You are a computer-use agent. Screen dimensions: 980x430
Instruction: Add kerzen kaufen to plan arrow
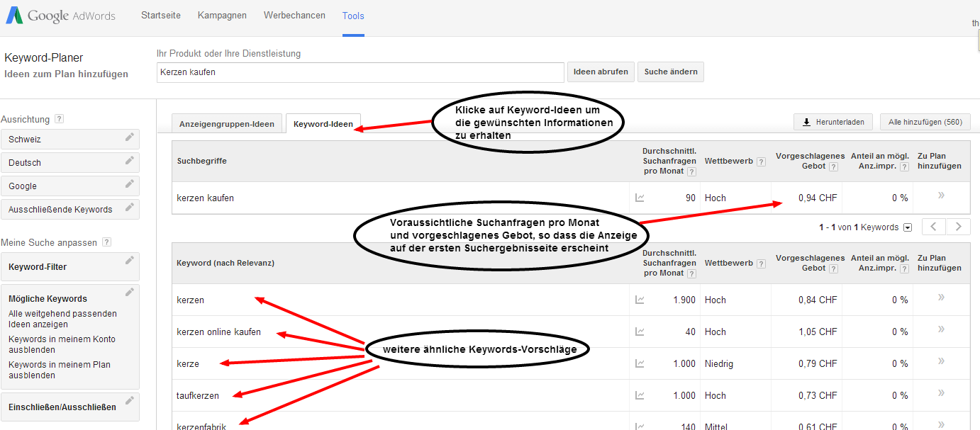941,196
